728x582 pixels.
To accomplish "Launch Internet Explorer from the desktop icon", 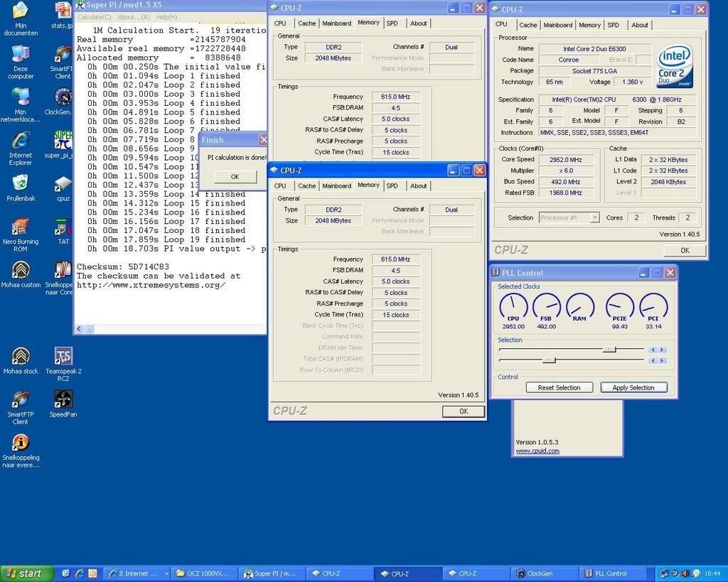I will pos(21,149).
